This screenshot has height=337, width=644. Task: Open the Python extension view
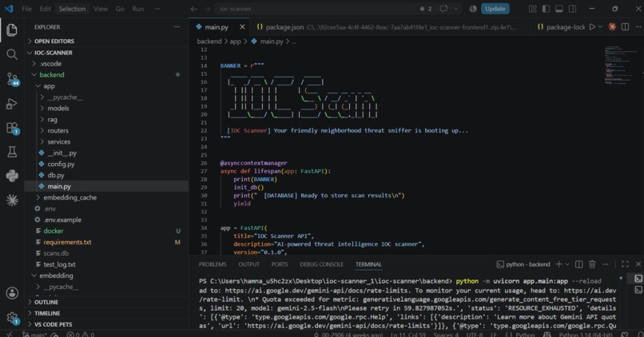coord(12,176)
